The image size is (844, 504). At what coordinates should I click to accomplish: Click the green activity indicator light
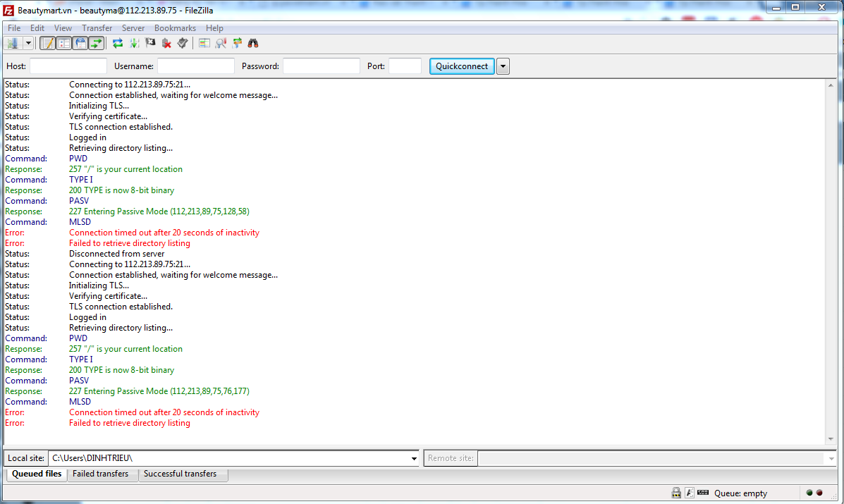pos(809,493)
